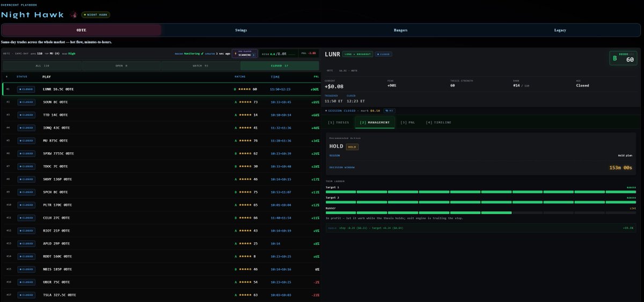The image size is (644, 302).
Task: Filter plays by CLOSED 17
Action: 280,65
